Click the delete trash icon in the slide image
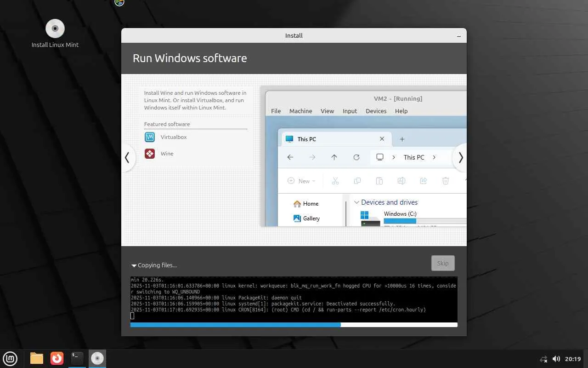The height and width of the screenshot is (368, 588). click(x=445, y=181)
